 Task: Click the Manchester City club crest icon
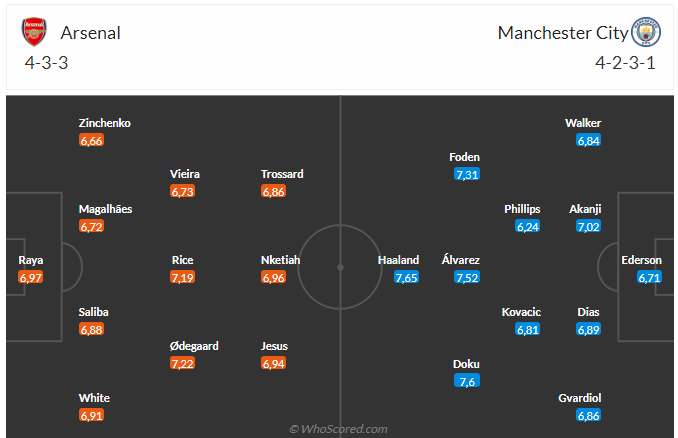pyautogui.click(x=646, y=32)
